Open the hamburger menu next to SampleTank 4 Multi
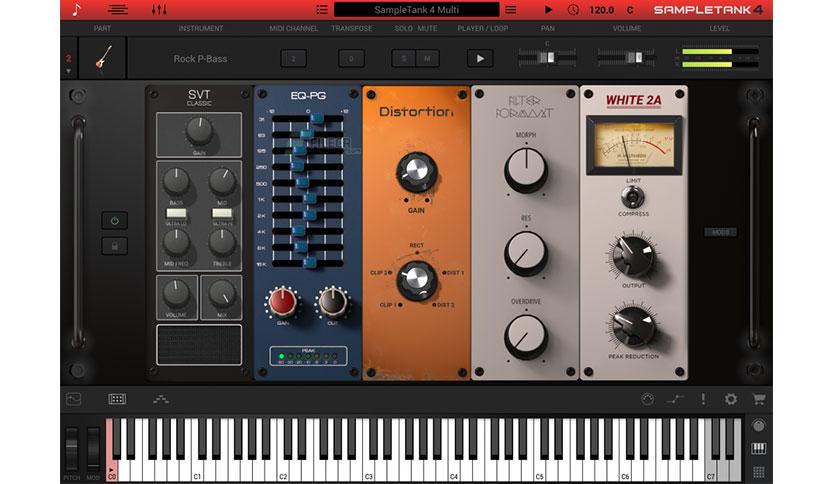The height and width of the screenshot is (484, 836). pyautogui.click(x=510, y=10)
